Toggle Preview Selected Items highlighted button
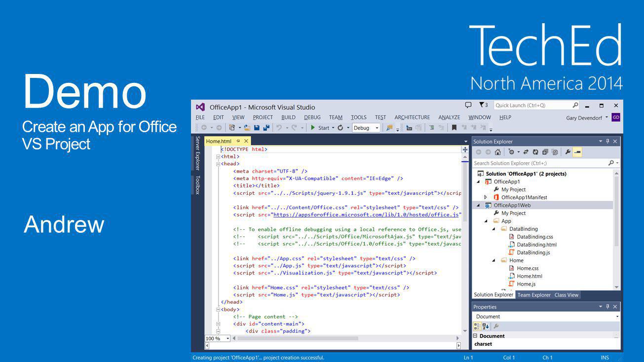 click(x=577, y=152)
